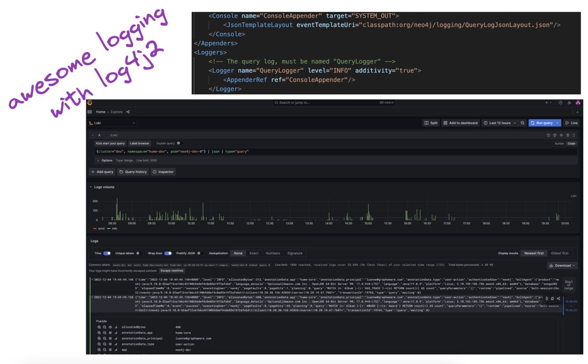
Task: Filter for app value neo4j-dev
Action: (x=99, y=350)
